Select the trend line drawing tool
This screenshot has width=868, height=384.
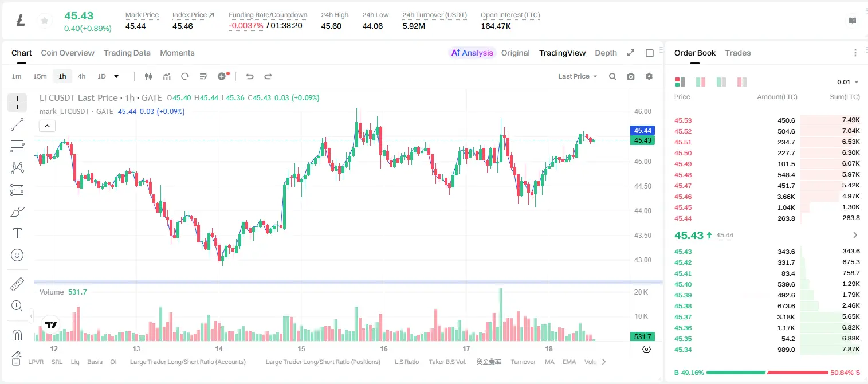17,124
